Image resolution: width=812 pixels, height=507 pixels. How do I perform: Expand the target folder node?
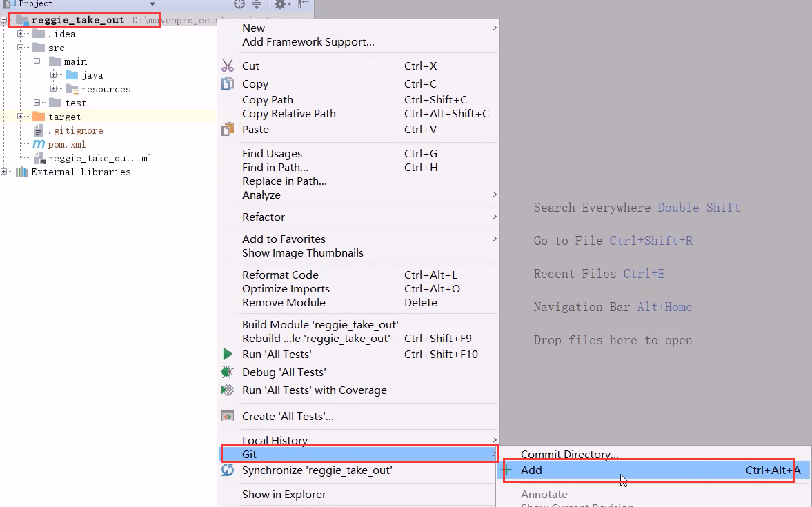click(x=21, y=117)
